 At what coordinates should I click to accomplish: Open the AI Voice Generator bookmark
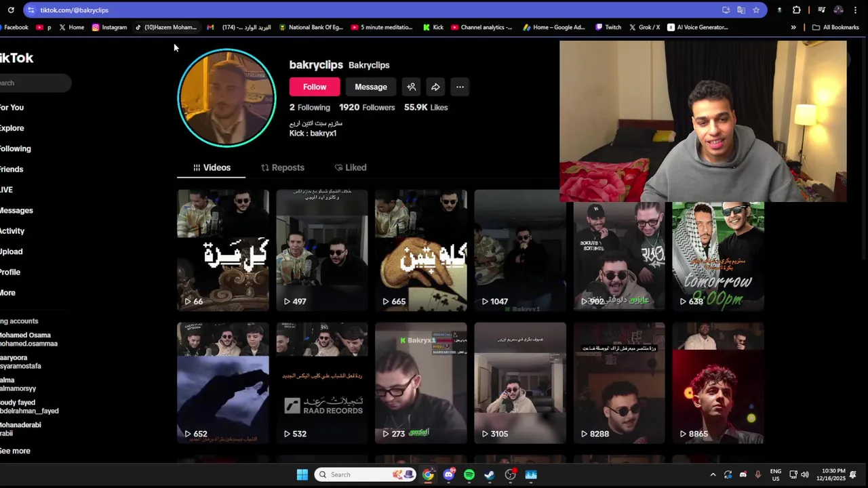(698, 27)
